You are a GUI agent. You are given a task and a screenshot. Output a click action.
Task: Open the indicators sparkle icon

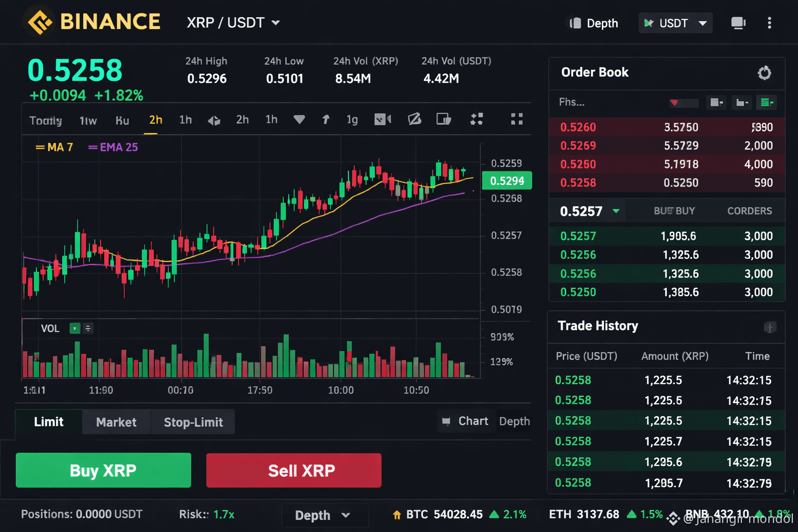coord(476,119)
